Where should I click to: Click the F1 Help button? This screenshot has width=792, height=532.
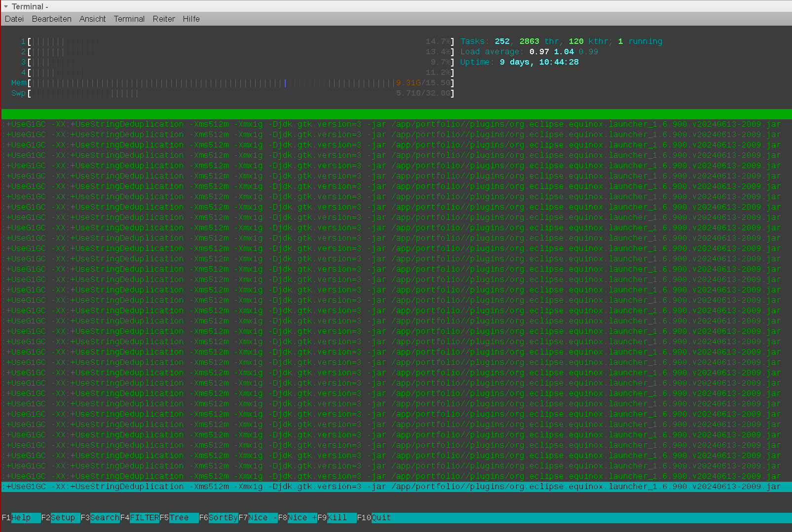(x=21, y=518)
